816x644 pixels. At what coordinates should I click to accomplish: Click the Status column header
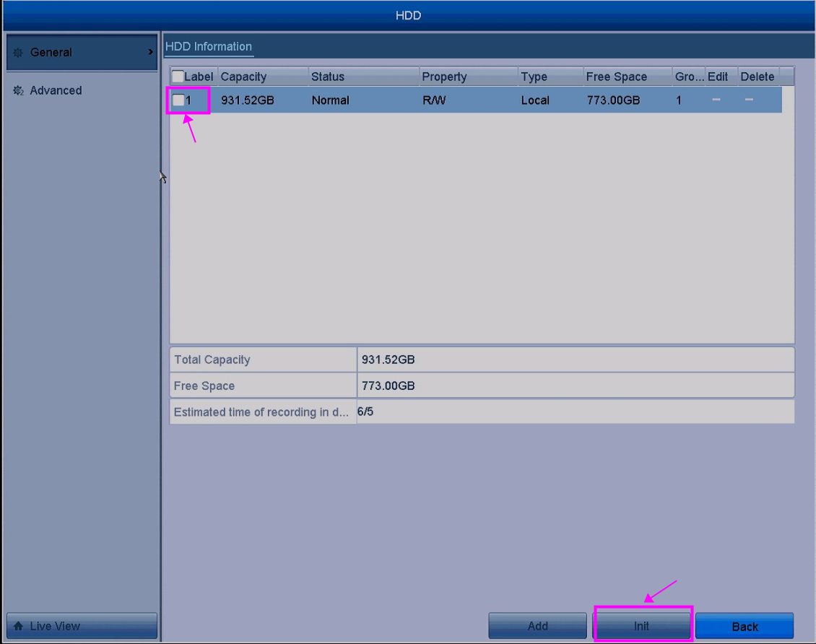click(x=328, y=77)
